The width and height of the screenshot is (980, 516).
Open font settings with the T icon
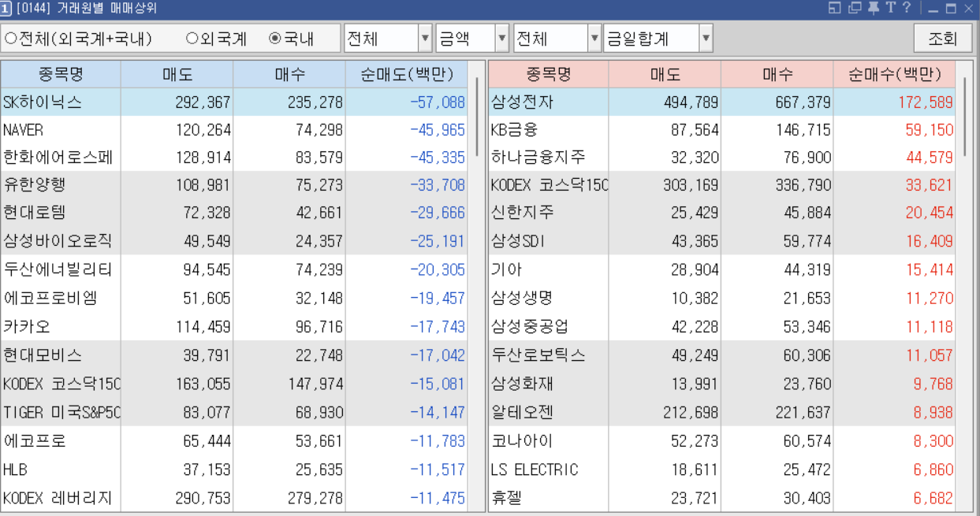[x=890, y=9]
